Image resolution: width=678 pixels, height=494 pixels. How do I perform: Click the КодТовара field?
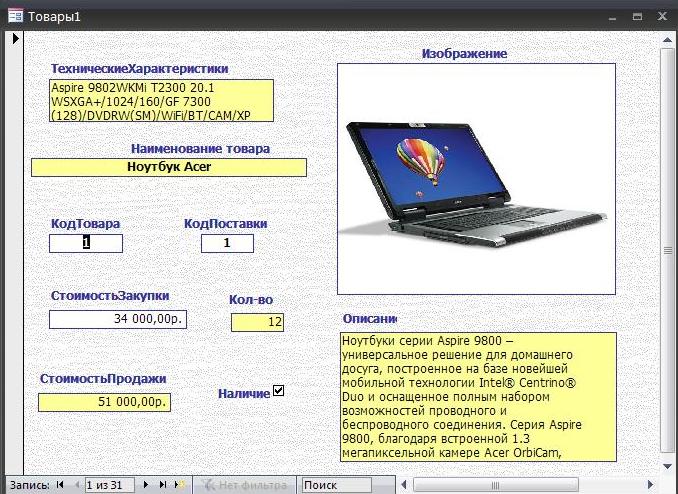[x=86, y=243]
